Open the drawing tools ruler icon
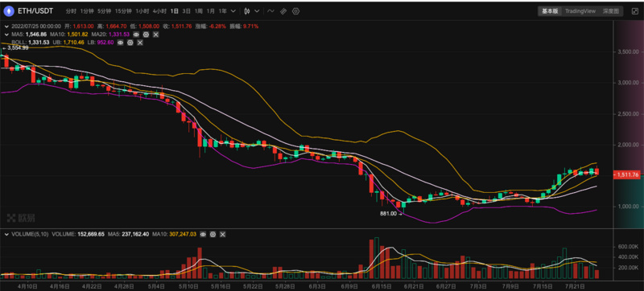This screenshot has height=291, width=644. click(283, 11)
